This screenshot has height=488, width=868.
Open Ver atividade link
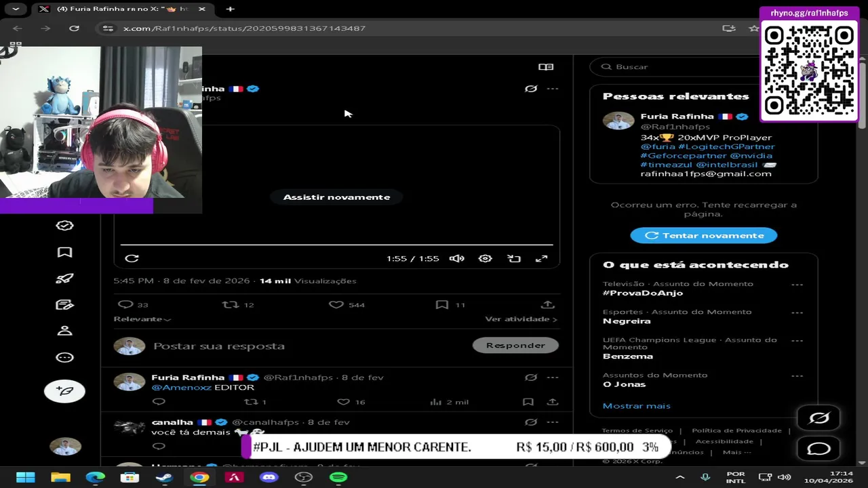pyautogui.click(x=521, y=319)
